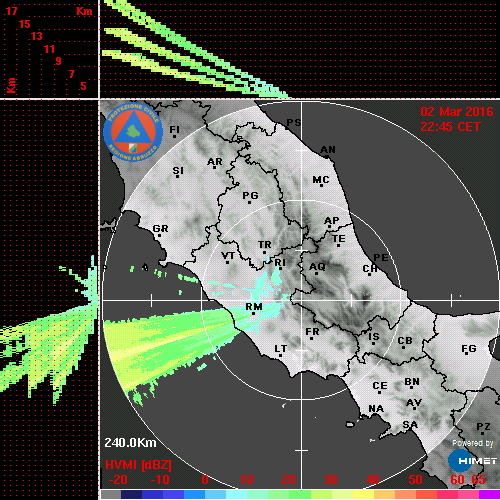Click the RM city label on the map
Viewport: 500px width, 500px height.
click(254, 306)
